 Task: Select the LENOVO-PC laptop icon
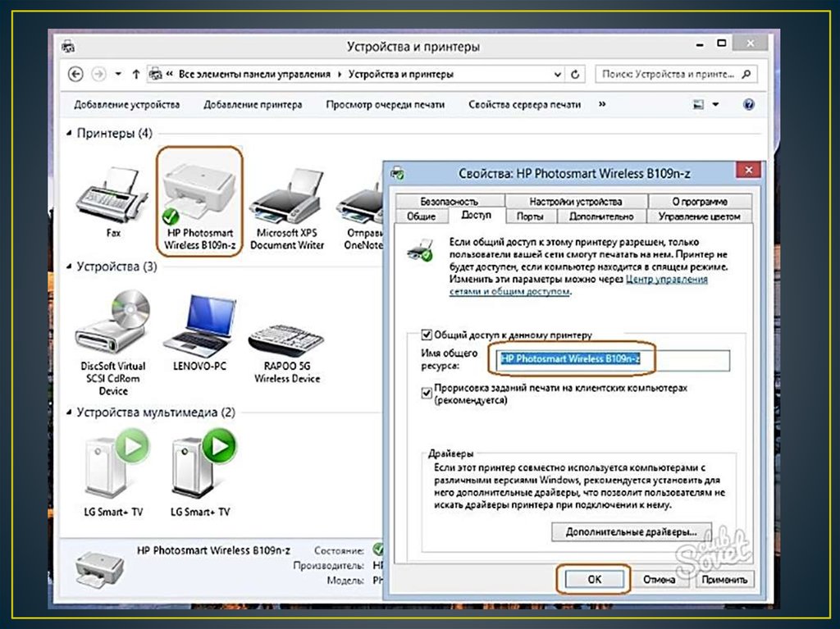click(199, 322)
